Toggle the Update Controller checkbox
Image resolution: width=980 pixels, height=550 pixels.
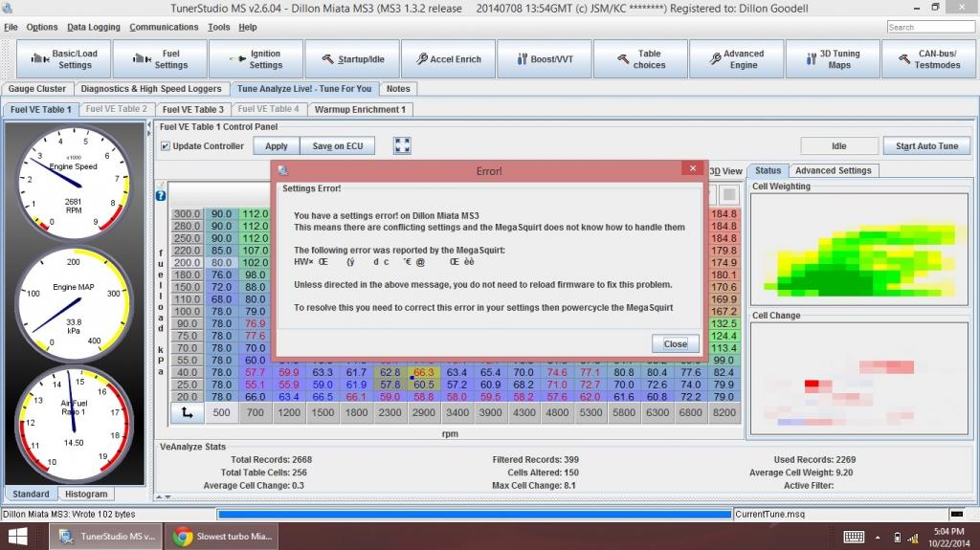[x=165, y=145]
